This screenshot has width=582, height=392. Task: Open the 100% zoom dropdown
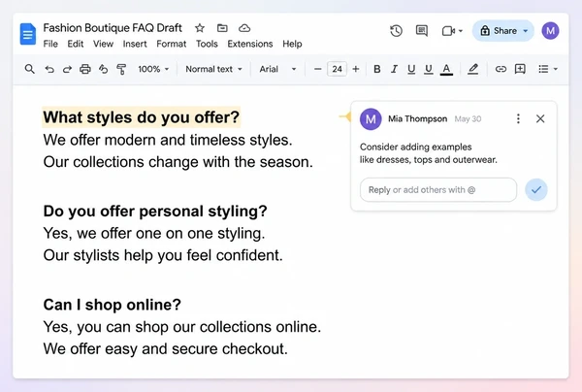pos(153,69)
